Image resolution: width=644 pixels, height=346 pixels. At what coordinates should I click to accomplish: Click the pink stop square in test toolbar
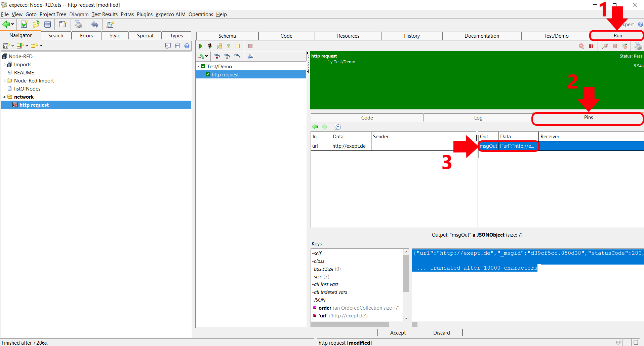point(250,46)
